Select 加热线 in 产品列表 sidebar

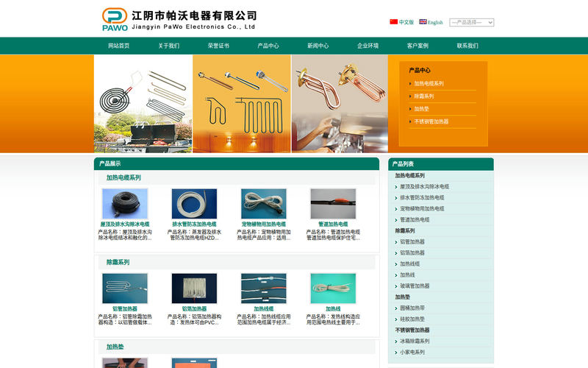click(x=407, y=275)
